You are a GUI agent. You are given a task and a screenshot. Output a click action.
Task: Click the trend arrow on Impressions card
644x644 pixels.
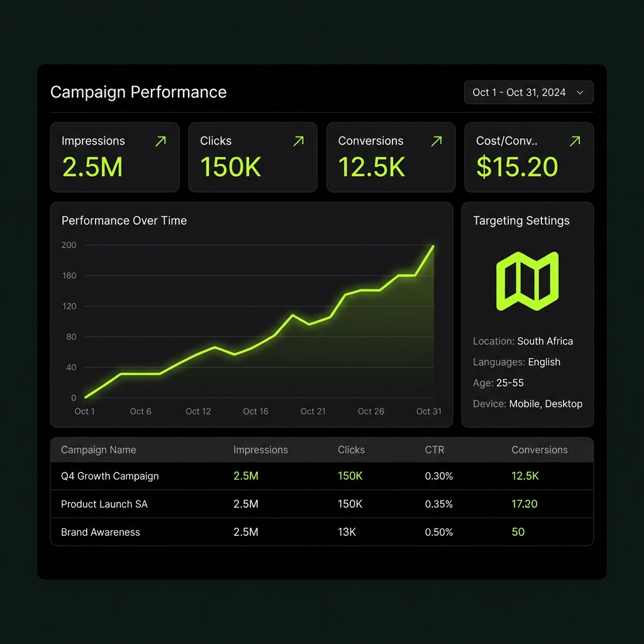point(162,141)
